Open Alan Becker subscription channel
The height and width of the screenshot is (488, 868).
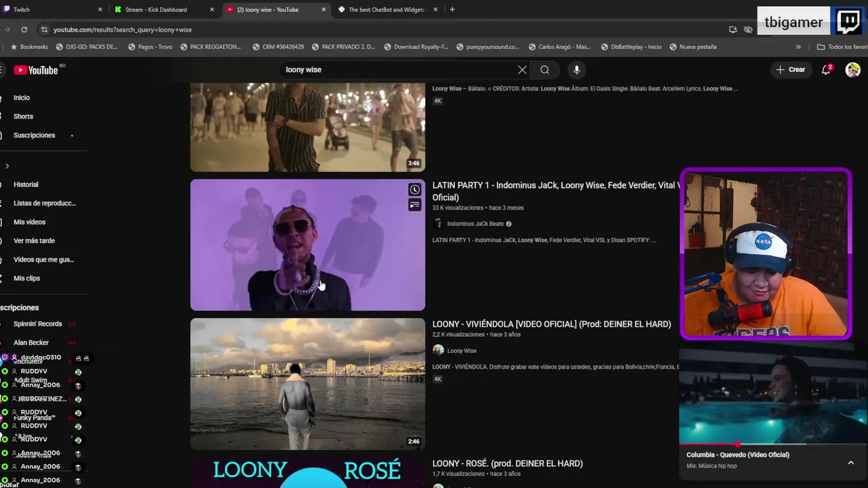tap(31, 343)
